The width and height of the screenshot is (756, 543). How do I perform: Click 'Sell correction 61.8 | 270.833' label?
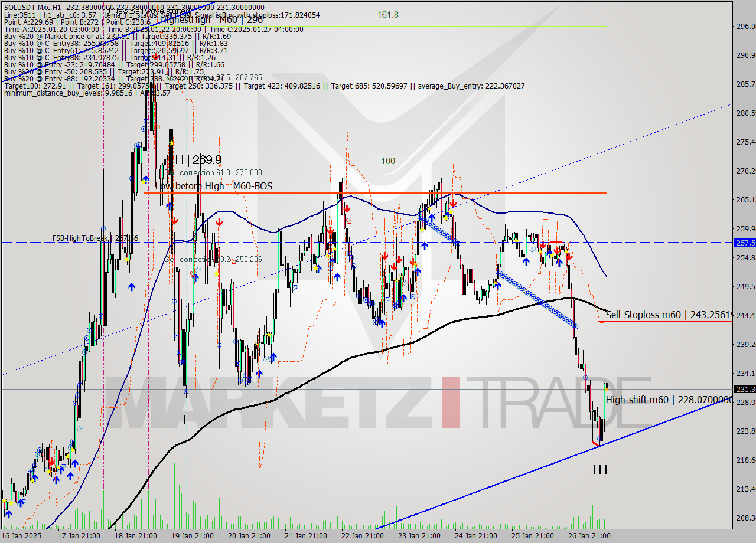[x=213, y=172]
